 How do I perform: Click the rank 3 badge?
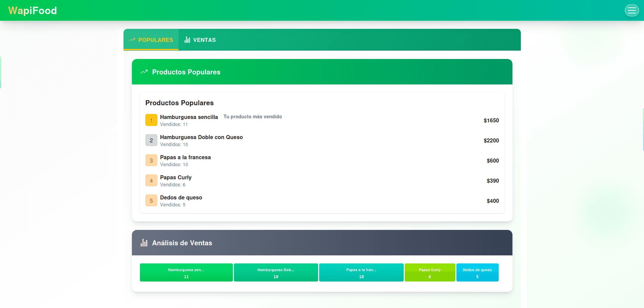pos(151,161)
